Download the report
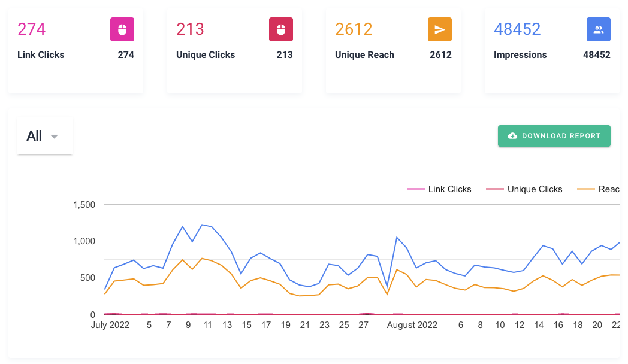 [554, 136]
